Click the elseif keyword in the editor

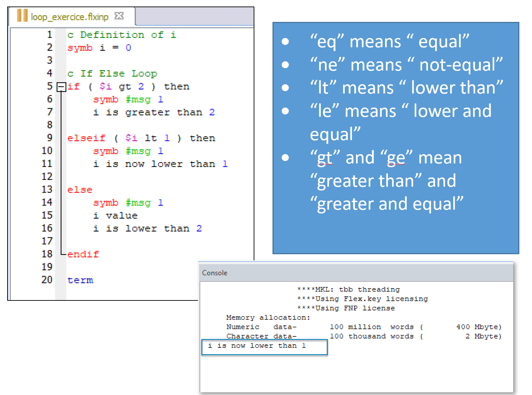tap(86, 138)
